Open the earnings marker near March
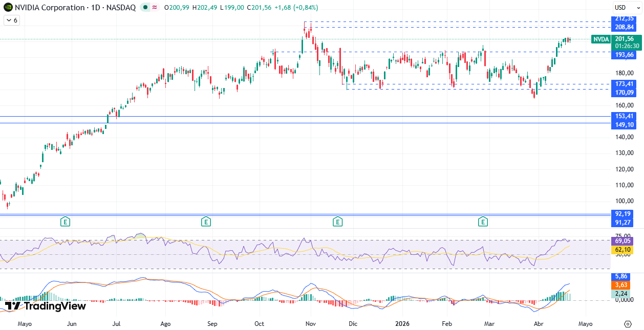Image resolution: width=644 pixels, height=330 pixels. 482,222
